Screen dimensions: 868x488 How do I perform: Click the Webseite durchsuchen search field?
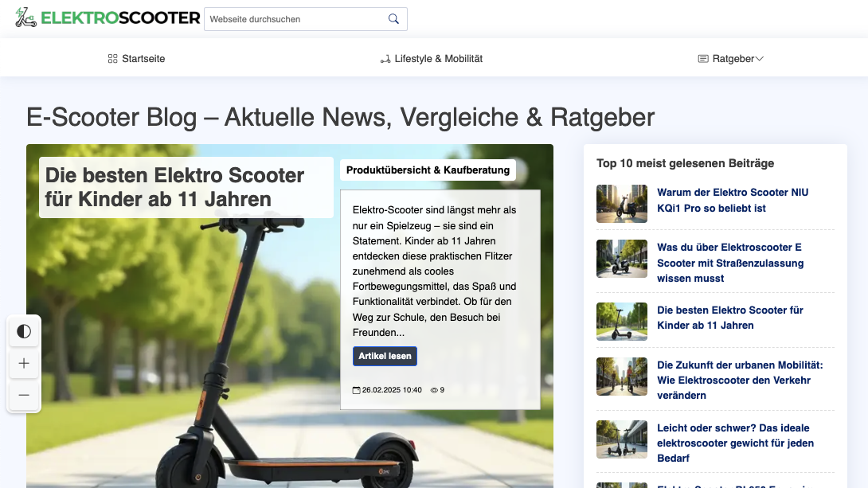point(295,18)
